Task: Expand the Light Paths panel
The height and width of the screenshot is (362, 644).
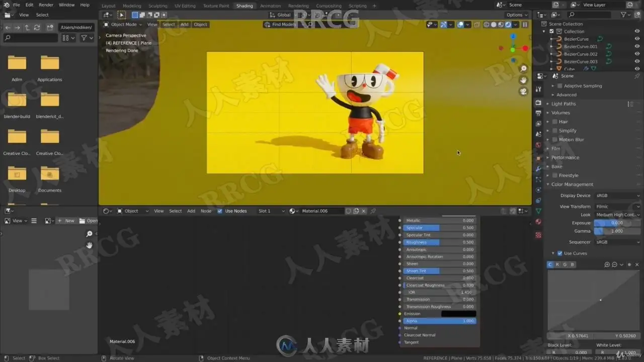Action: (563, 104)
